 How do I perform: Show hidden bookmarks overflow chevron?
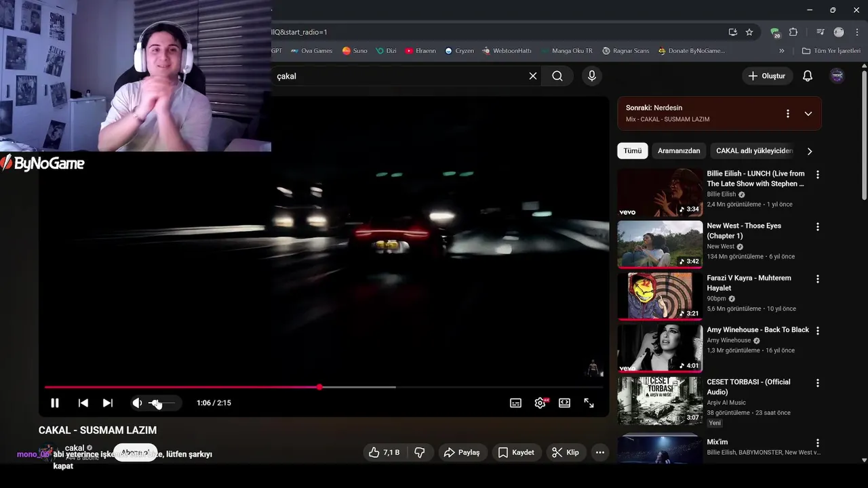[781, 51]
